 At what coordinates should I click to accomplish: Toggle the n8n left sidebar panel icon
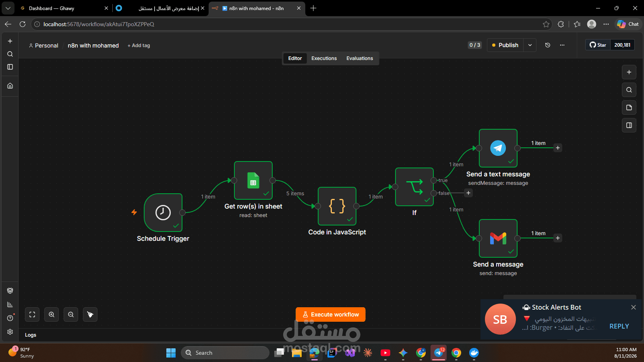(10, 67)
